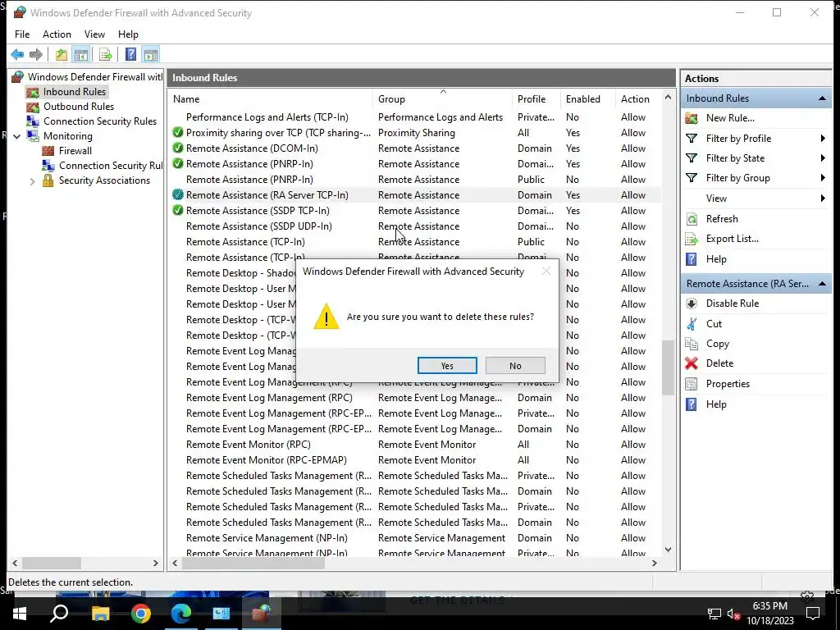Viewport: 840px width, 630px height.
Task: Click the Cut action
Action: pos(714,323)
